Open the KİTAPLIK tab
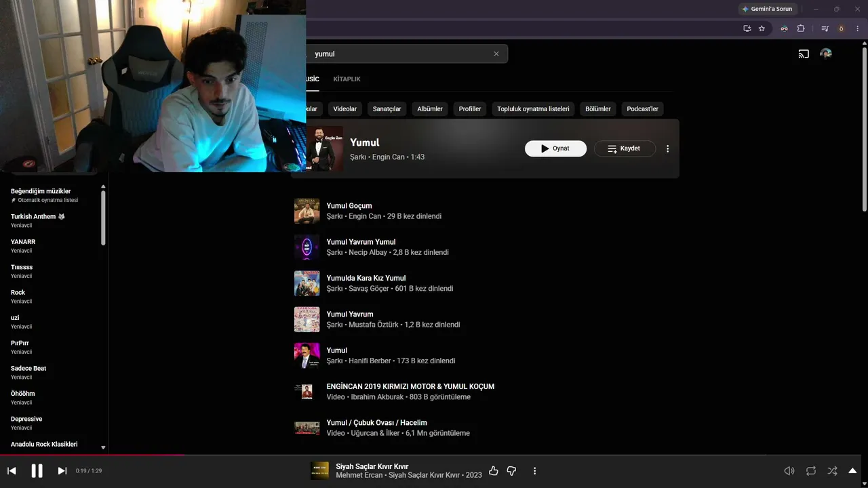The width and height of the screenshot is (868, 488). point(347,79)
